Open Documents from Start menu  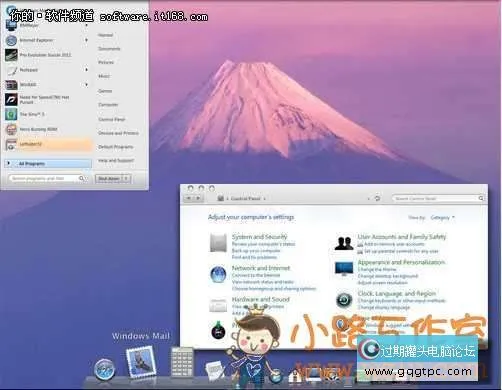point(109,49)
